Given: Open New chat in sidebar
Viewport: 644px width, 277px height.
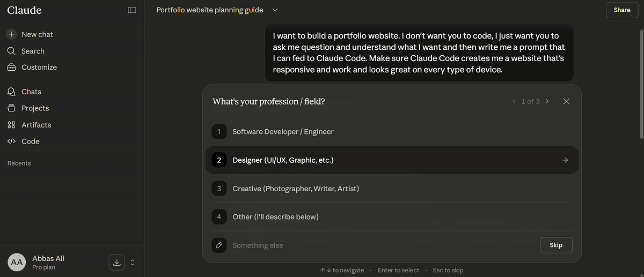Looking at the screenshot, I should 37,34.
